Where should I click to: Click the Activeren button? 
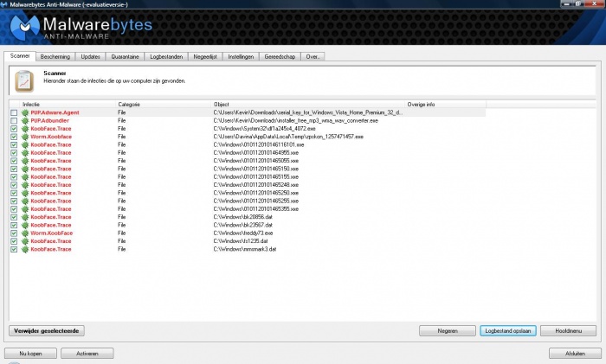click(87, 353)
